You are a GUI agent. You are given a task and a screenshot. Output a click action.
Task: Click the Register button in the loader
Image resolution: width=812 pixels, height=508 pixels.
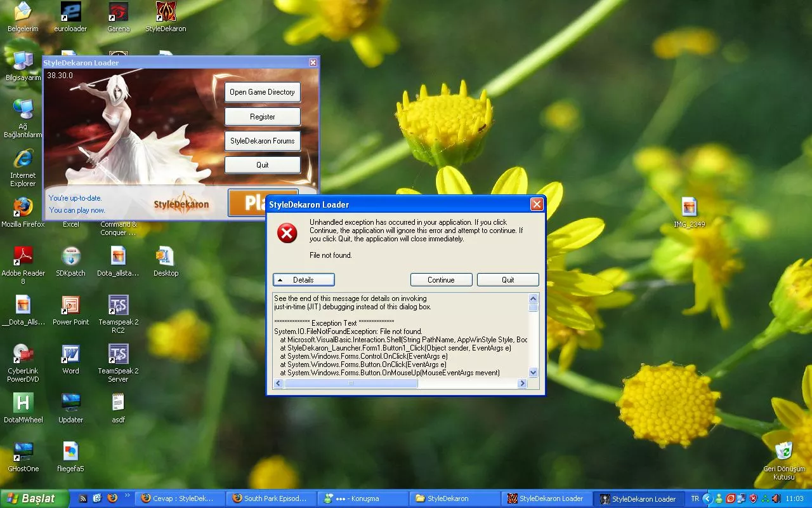pyautogui.click(x=262, y=117)
